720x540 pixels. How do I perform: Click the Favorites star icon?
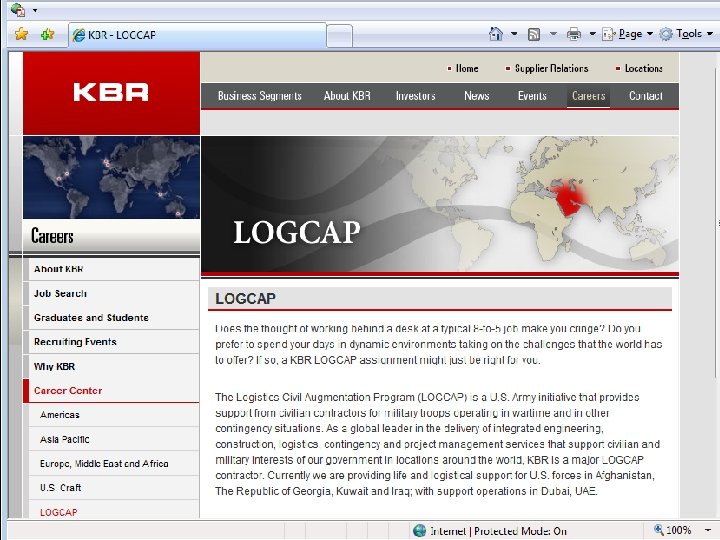pyautogui.click(x=21, y=34)
